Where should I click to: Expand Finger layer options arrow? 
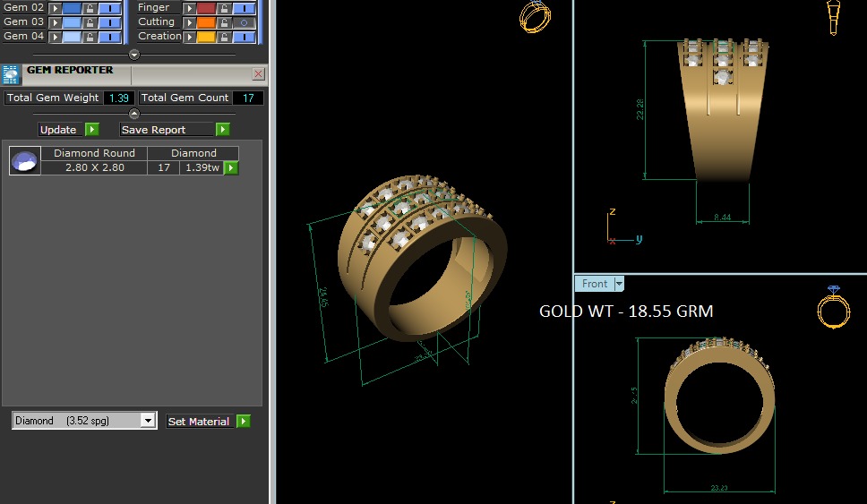point(189,8)
